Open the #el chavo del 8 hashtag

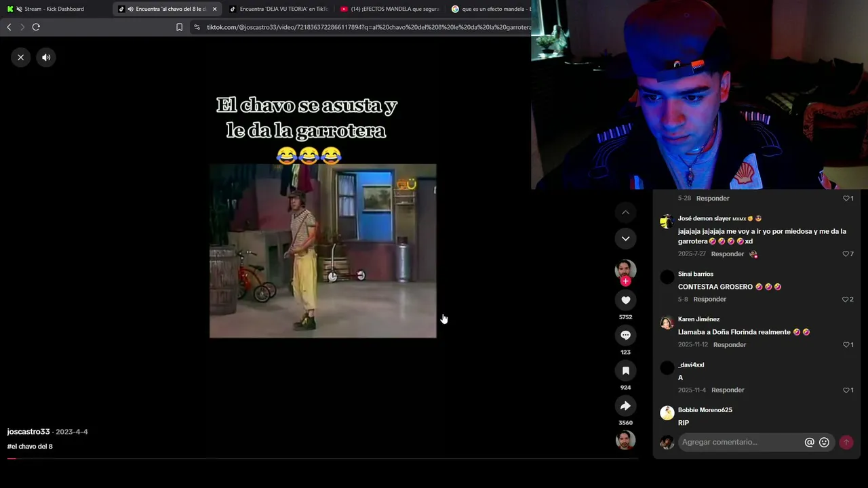coord(30,447)
